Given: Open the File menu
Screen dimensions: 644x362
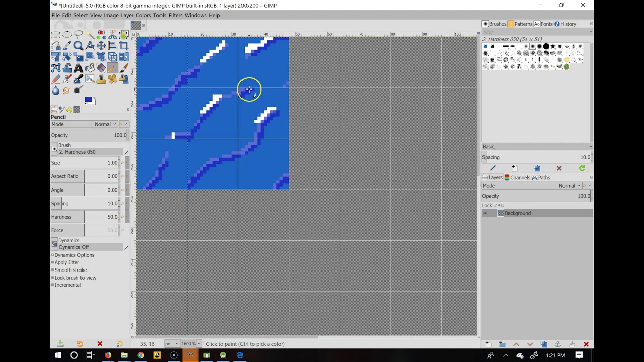Looking at the screenshot, I should pos(55,15).
